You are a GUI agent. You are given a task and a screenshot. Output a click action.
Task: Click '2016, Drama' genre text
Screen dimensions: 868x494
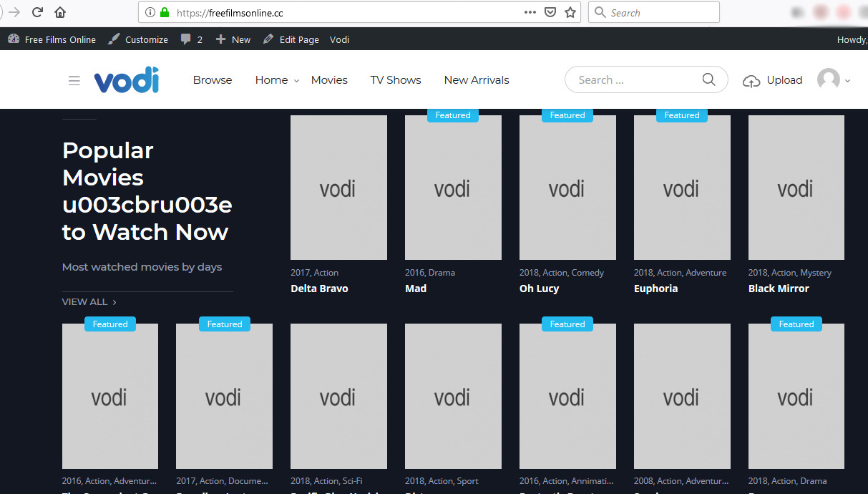pyautogui.click(x=430, y=273)
